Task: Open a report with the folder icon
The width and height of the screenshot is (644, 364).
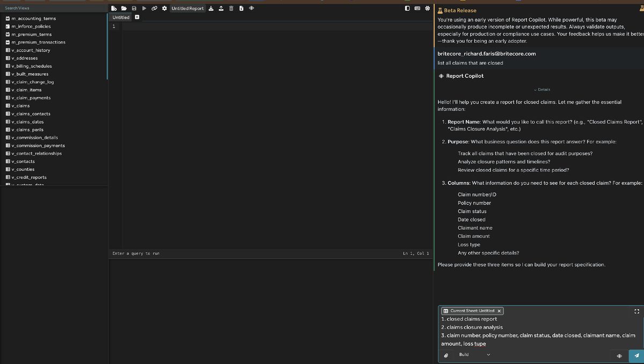Action: 123,9
